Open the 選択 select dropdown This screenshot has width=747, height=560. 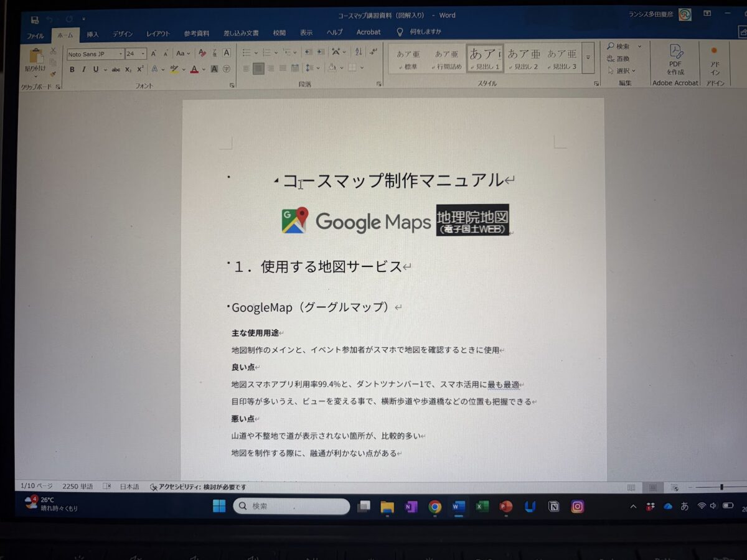click(x=621, y=71)
